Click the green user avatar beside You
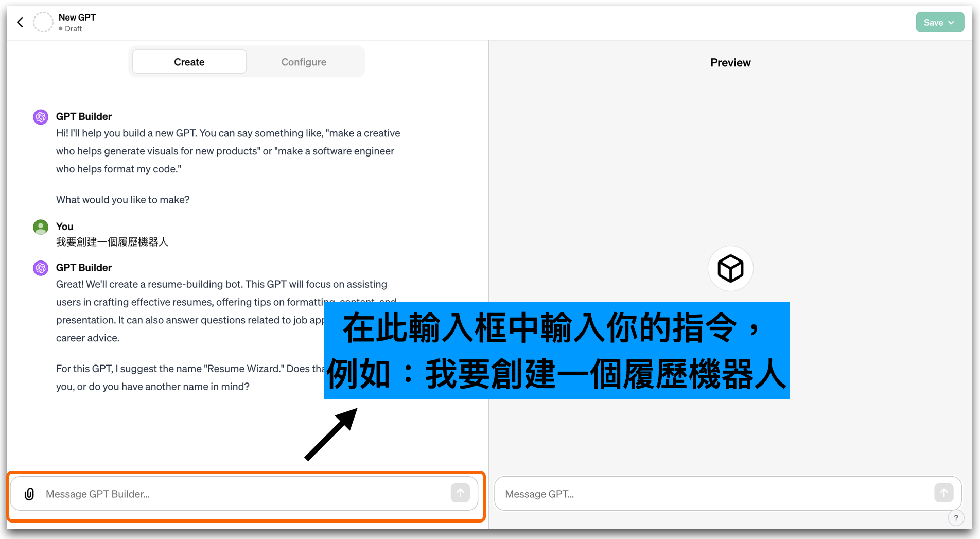980x539 pixels. [41, 227]
